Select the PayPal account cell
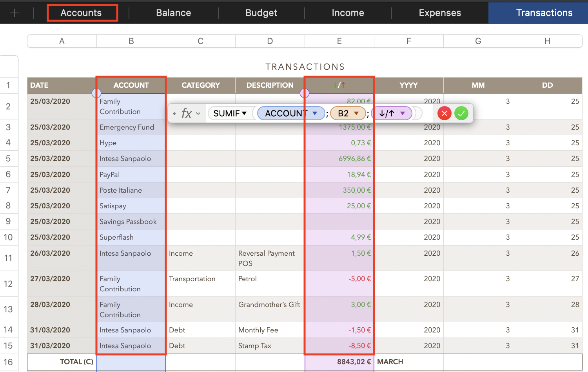The image size is (588, 372). click(131, 175)
